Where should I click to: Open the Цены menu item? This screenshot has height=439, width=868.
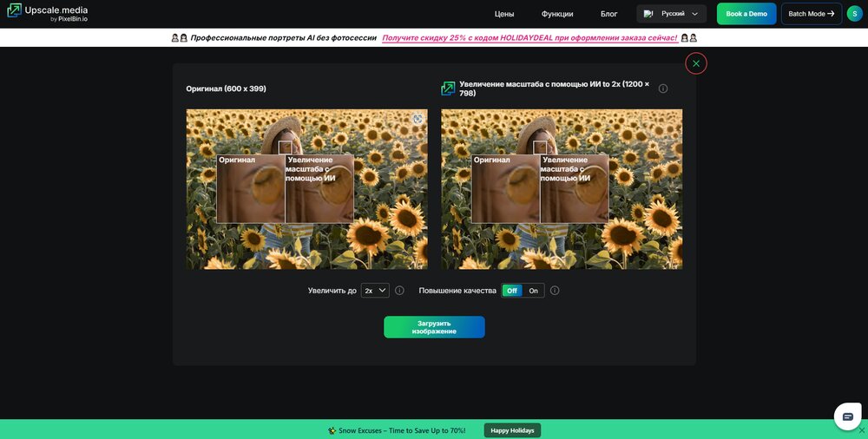(504, 14)
